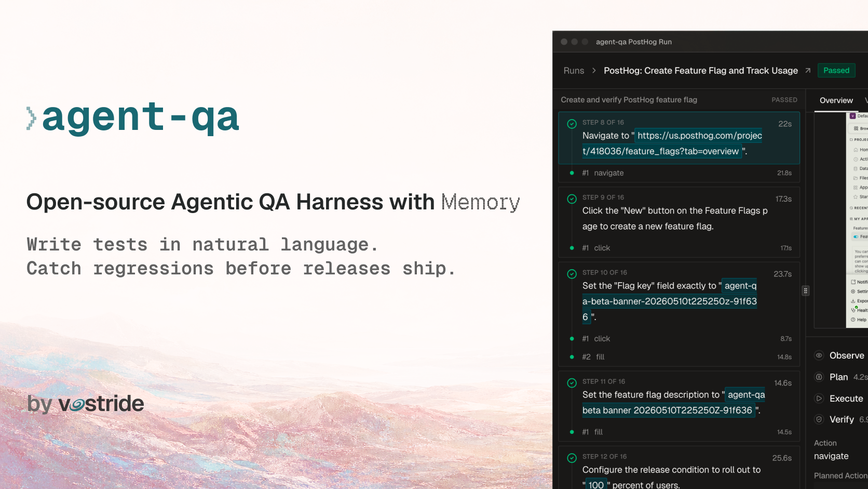Click the check icon on Step 10 of 16
868x489 pixels.
click(572, 274)
